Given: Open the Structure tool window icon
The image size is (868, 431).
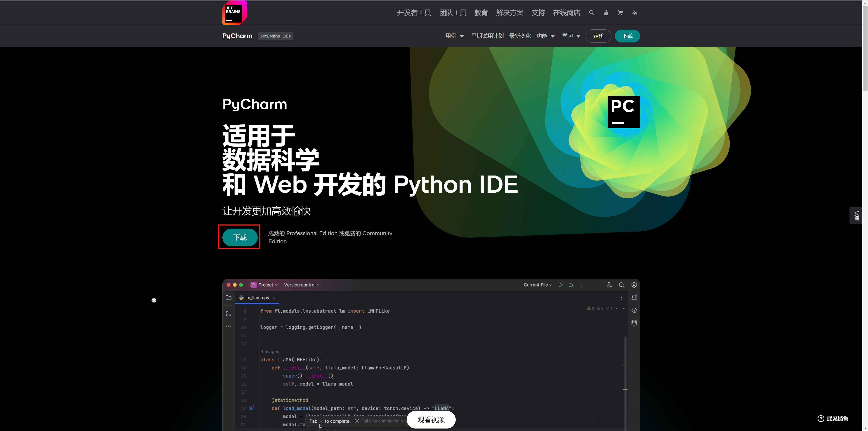Looking at the screenshot, I should pyautogui.click(x=229, y=314).
